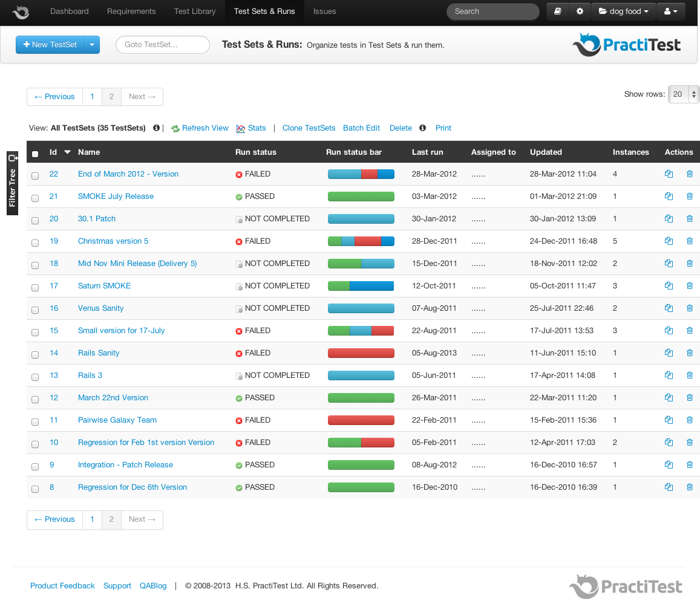Check the checkbox for Christmas version 5
The height and width of the screenshot is (601, 700).
coord(34,242)
